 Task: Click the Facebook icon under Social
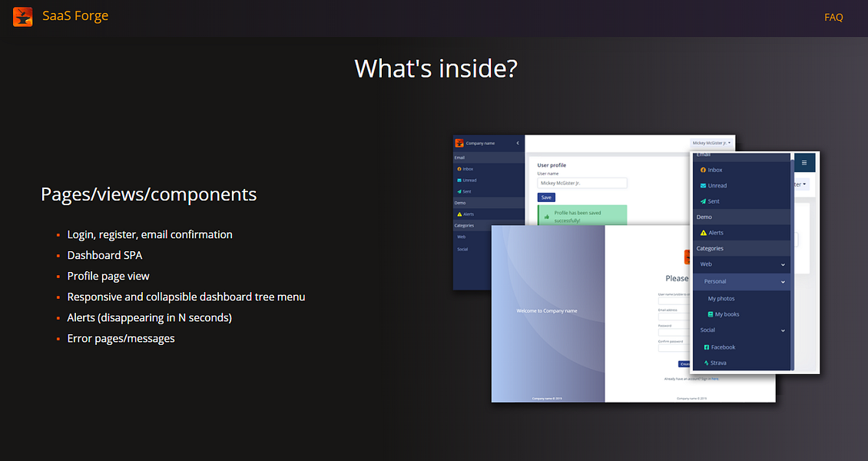click(x=706, y=347)
